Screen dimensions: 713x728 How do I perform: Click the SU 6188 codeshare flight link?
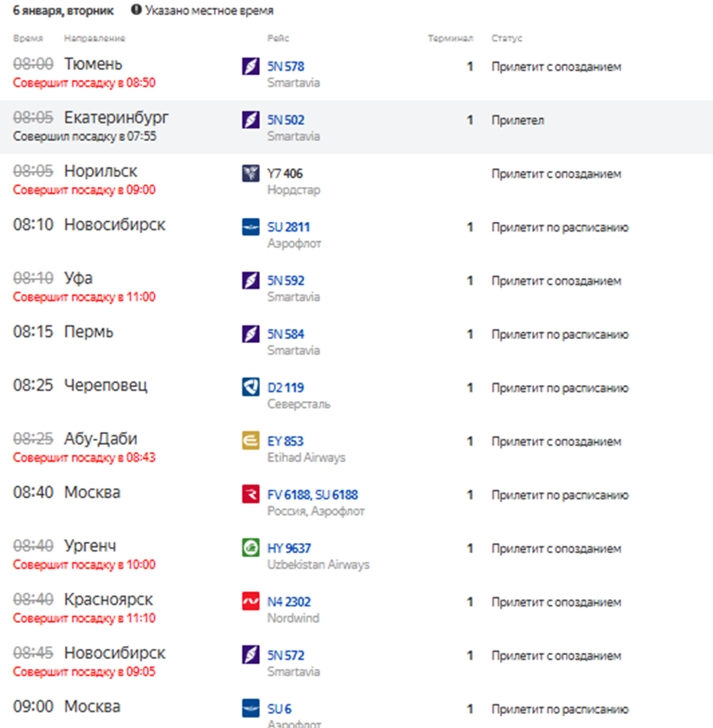(337, 495)
